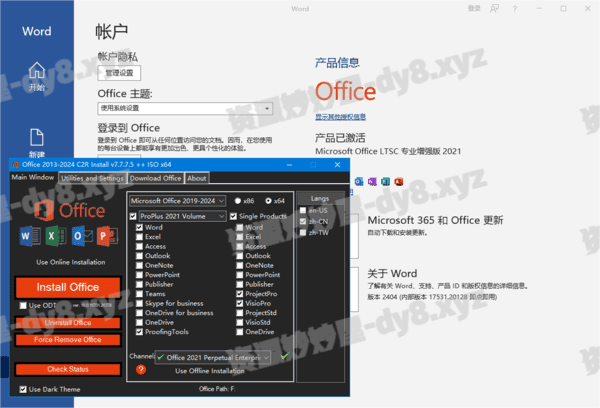Click the 'Use Online Installation' text
This screenshot has width=600, height=408.
point(71,262)
